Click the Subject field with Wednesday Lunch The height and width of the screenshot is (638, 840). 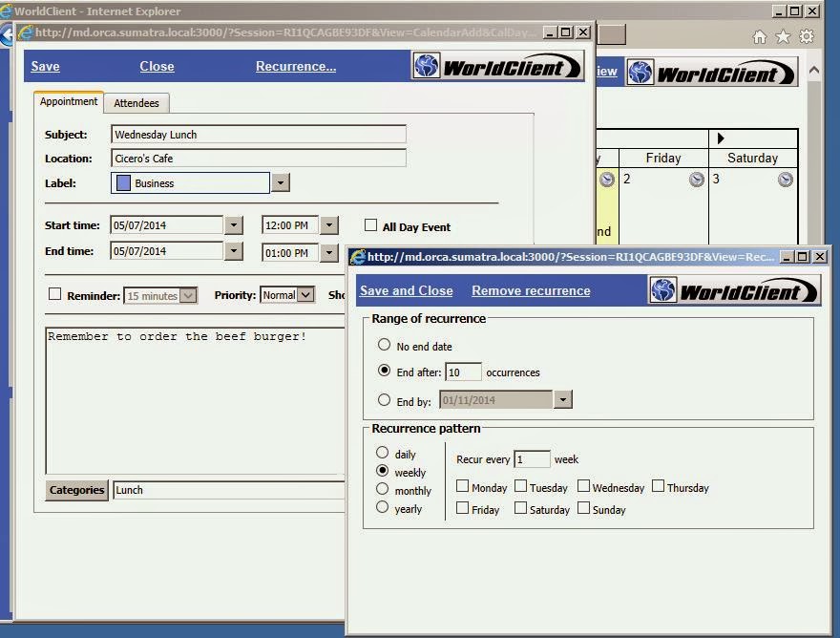259,134
